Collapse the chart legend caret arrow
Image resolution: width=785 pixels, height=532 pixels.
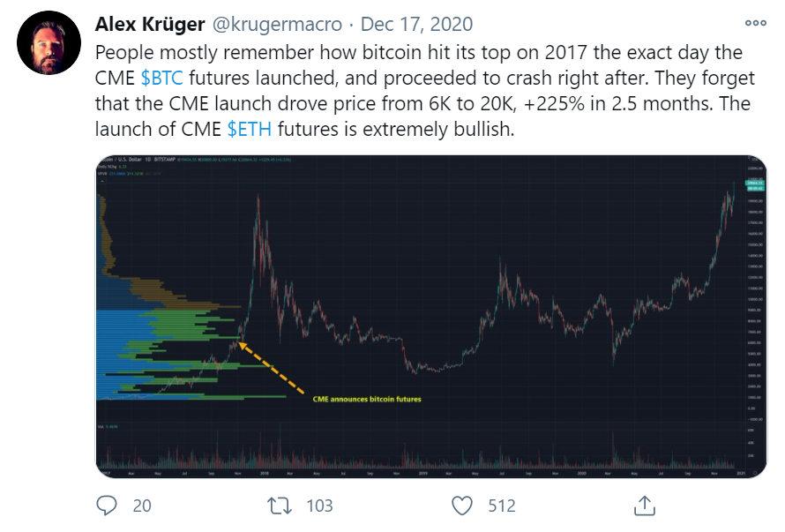pos(102,181)
